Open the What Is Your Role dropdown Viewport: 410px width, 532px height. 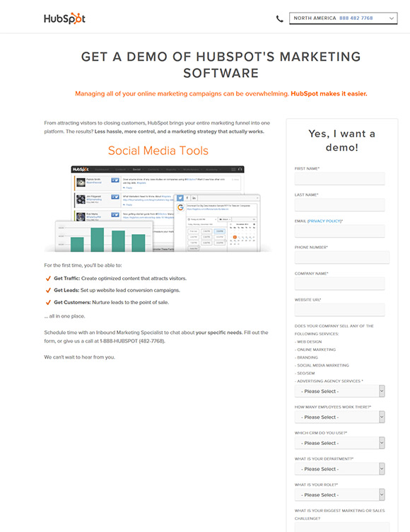click(x=339, y=495)
